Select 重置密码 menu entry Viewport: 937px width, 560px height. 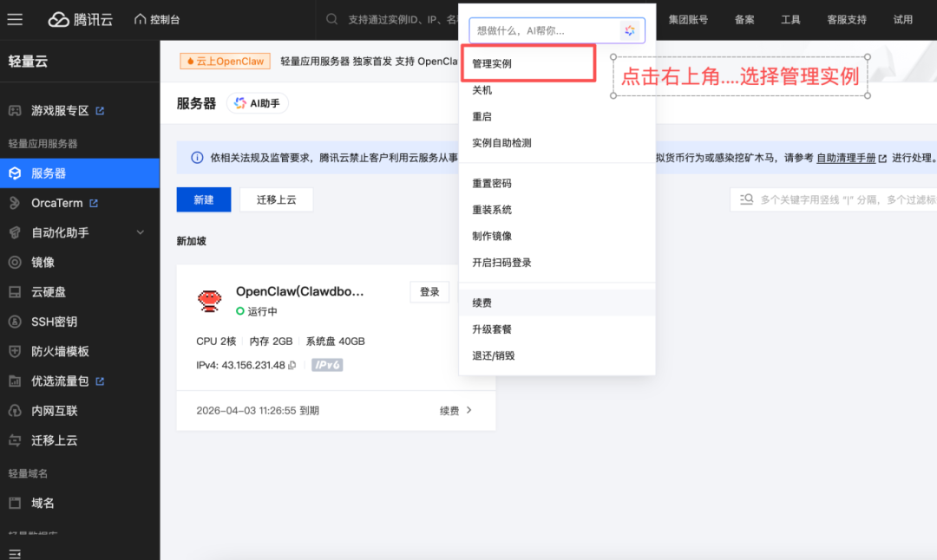pyautogui.click(x=556, y=183)
